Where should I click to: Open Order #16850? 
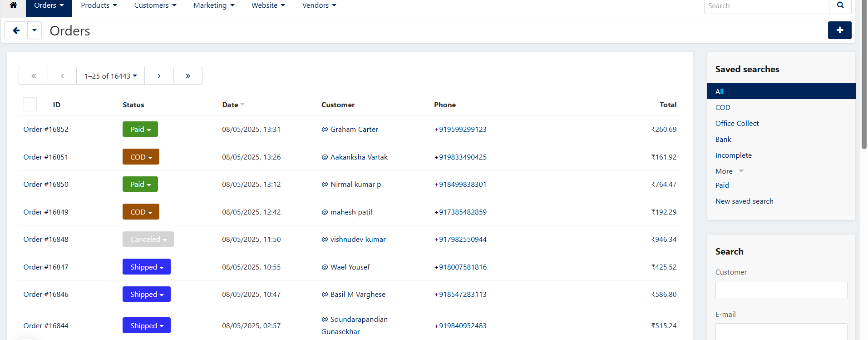pos(46,184)
